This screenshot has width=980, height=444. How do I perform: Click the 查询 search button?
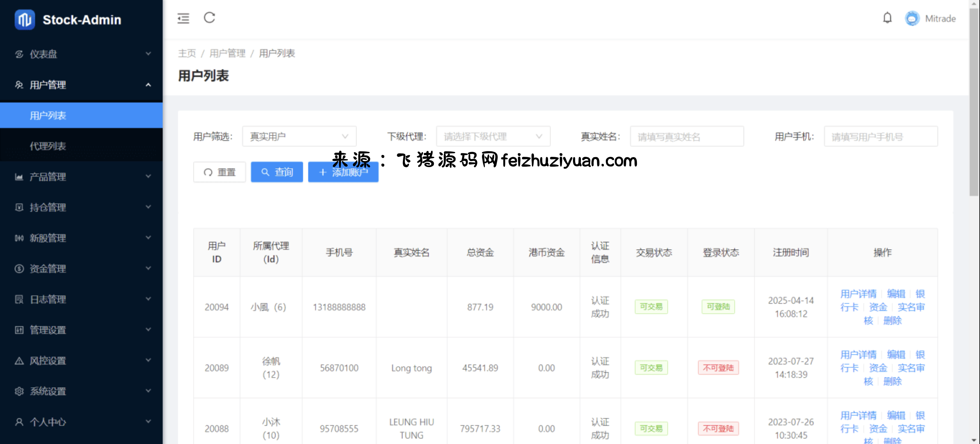pos(277,172)
